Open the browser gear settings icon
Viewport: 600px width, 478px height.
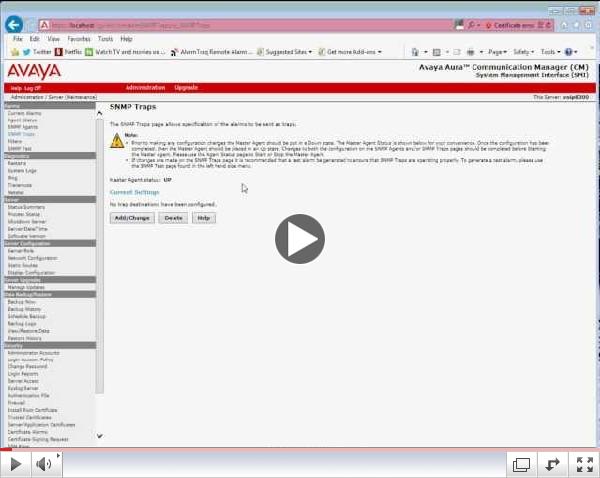pos(589,25)
